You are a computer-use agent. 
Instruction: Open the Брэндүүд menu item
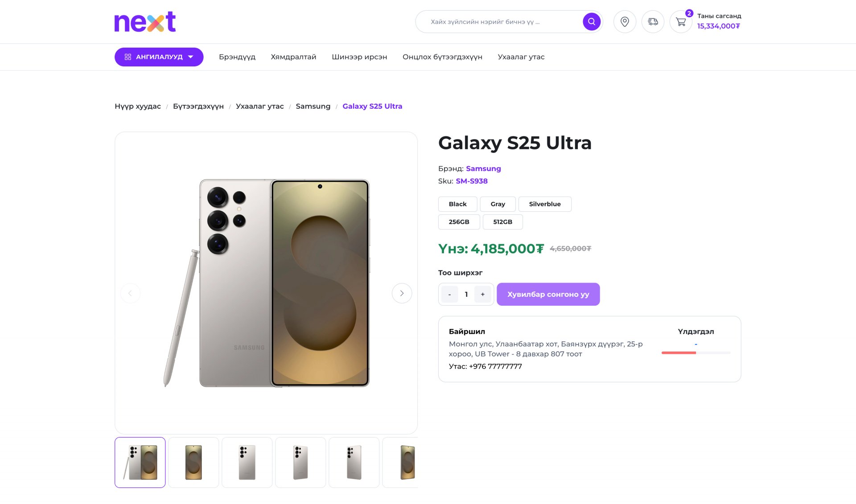point(237,57)
